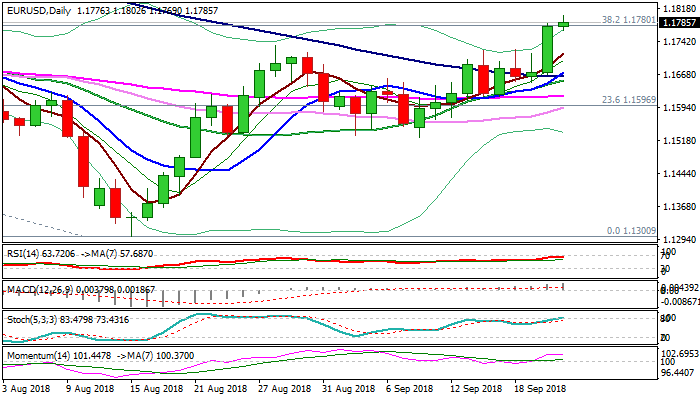The height and width of the screenshot is (400, 700).
Task: Click the Momentum(14) indicator label
Action: point(37,355)
